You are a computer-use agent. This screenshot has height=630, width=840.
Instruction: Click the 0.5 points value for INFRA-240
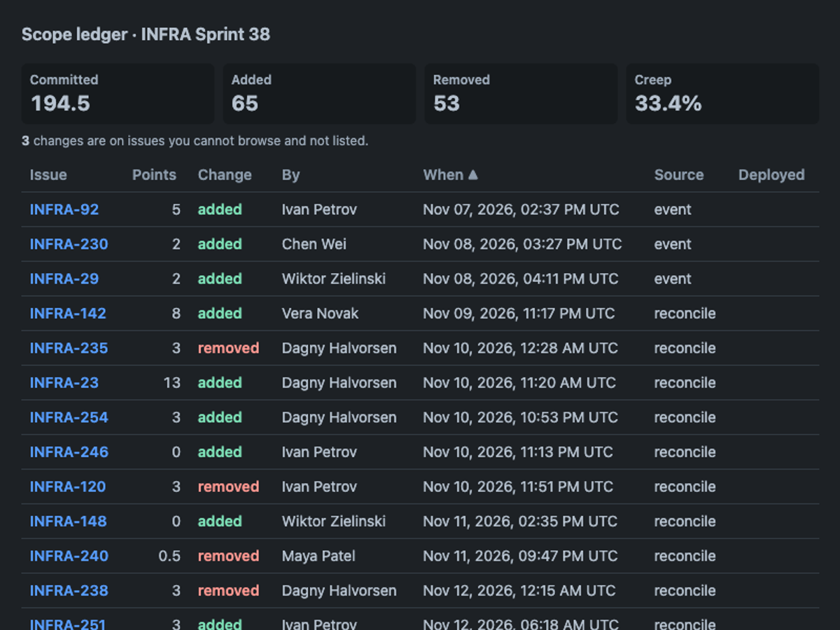tap(169, 556)
